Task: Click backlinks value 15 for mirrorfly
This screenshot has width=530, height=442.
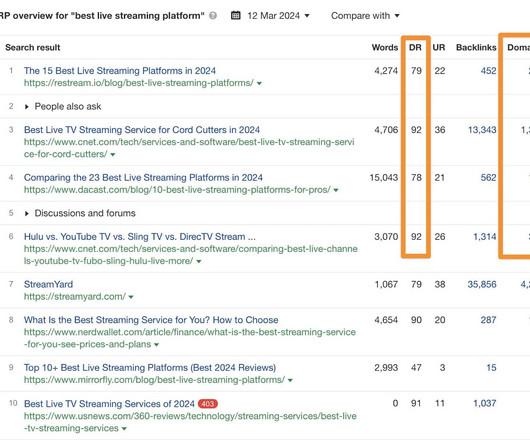Action: coord(491,367)
